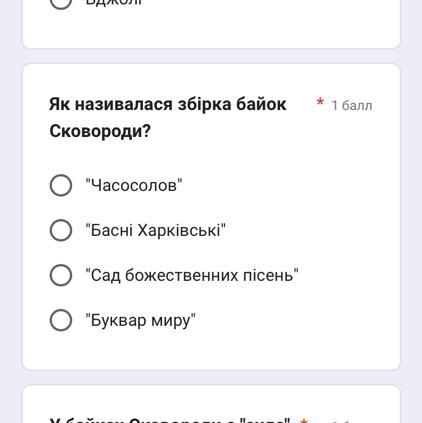The image size is (422, 423).
Task: Click the "1 балл" points label
Action: point(352,106)
